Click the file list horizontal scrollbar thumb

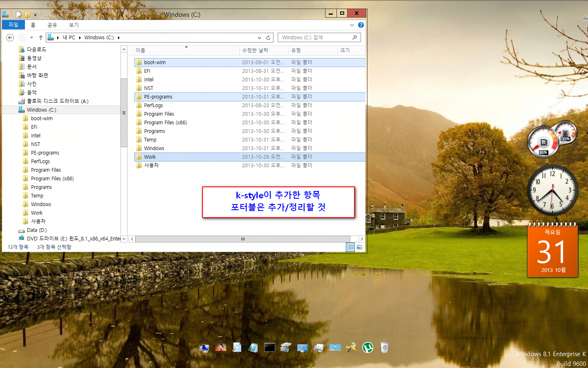click(x=243, y=239)
